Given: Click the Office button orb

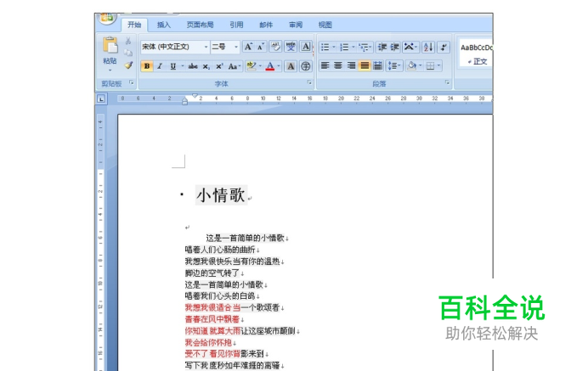Looking at the screenshot, I should [107, 18].
